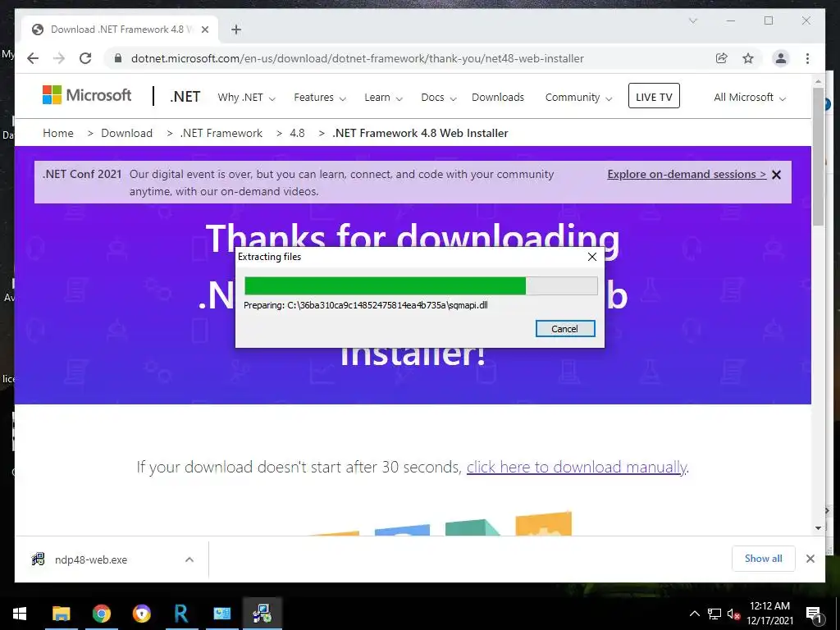Open the clock showing 12:12 AM
The width and height of the screenshot is (840, 630).
769,614
